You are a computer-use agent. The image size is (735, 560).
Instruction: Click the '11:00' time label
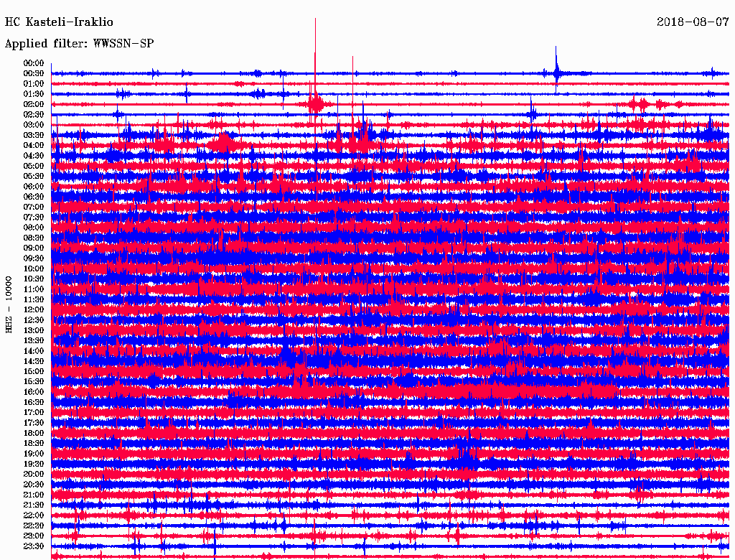click(34, 289)
